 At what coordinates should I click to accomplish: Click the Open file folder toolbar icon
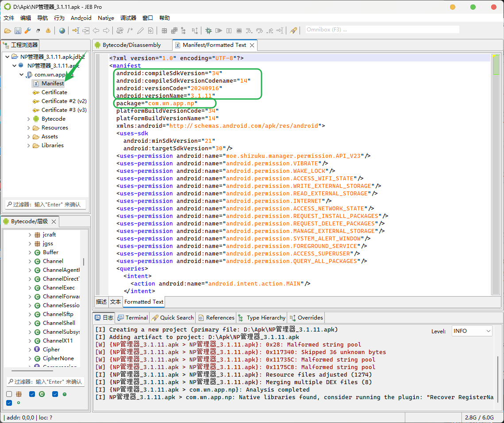pyautogui.click(x=8, y=30)
